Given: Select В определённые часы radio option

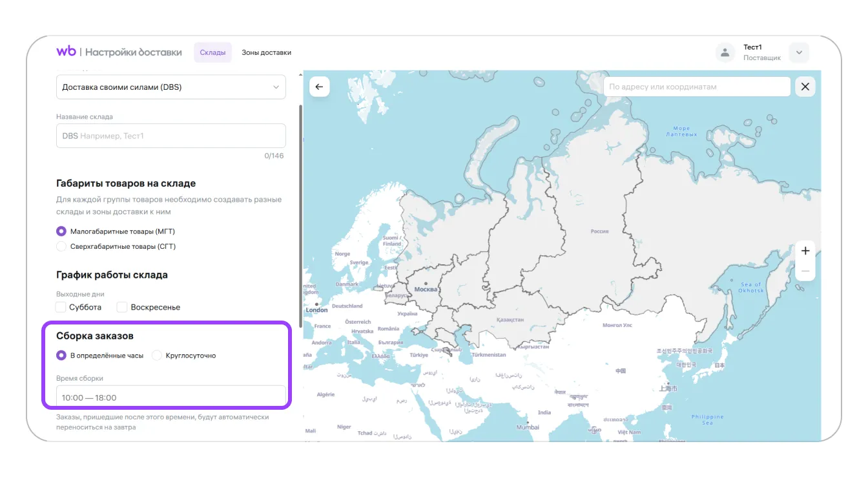Looking at the screenshot, I should (61, 355).
